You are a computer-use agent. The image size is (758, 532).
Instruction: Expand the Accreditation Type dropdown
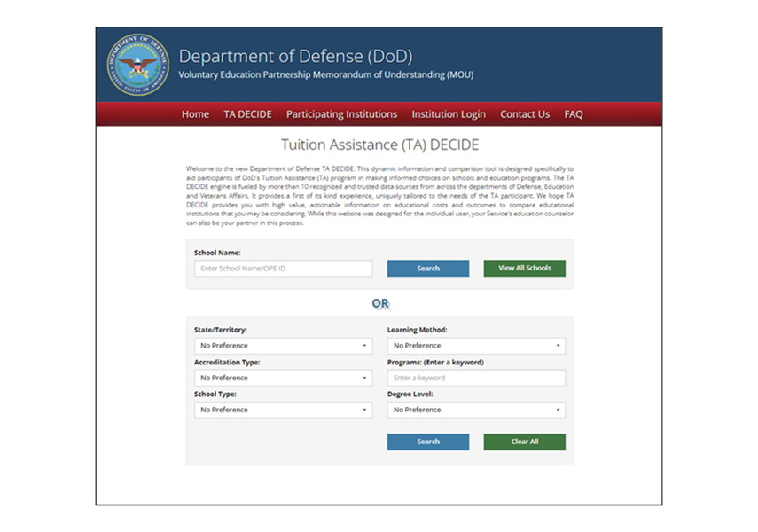click(x=284, y=378)
